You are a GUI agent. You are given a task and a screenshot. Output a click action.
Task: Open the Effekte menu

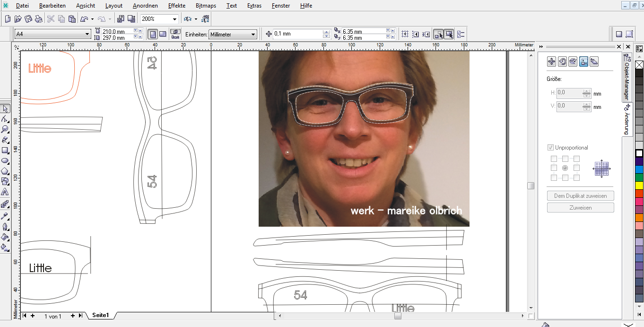click(177, 6)
